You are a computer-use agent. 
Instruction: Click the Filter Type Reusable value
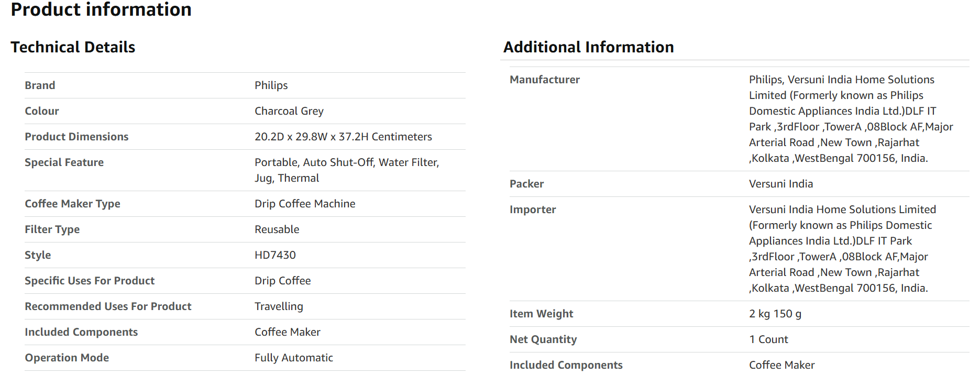coord(277,229)
